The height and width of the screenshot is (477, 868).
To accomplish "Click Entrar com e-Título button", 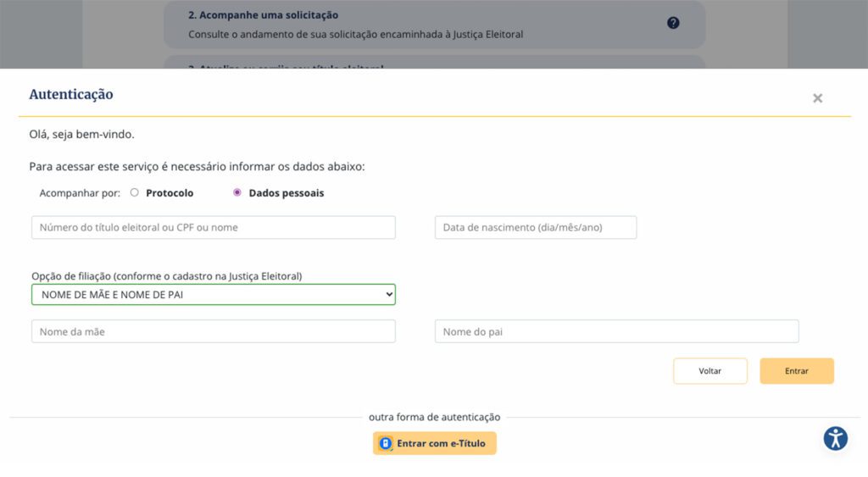I will coord(435,443).
